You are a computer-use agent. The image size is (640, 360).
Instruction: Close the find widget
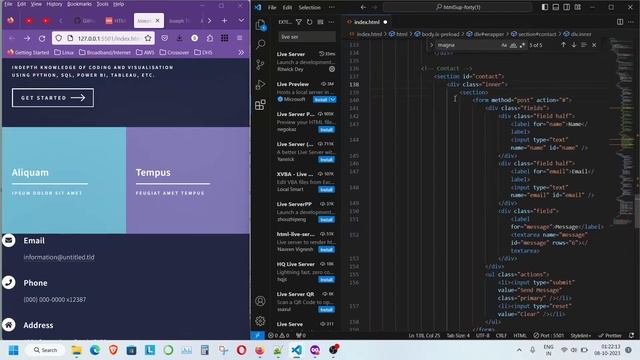594,45
